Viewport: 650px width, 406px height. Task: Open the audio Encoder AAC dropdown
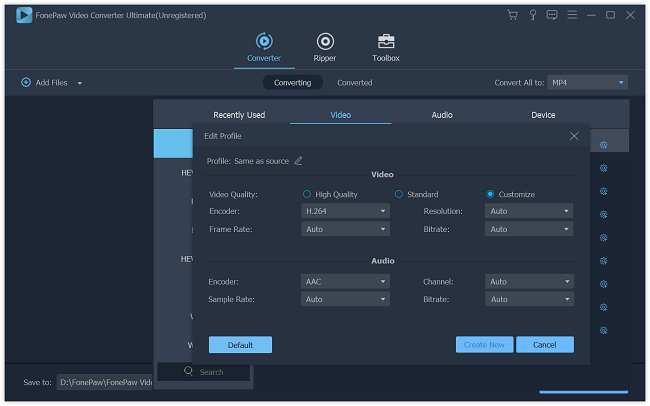(x=345, y=282)
